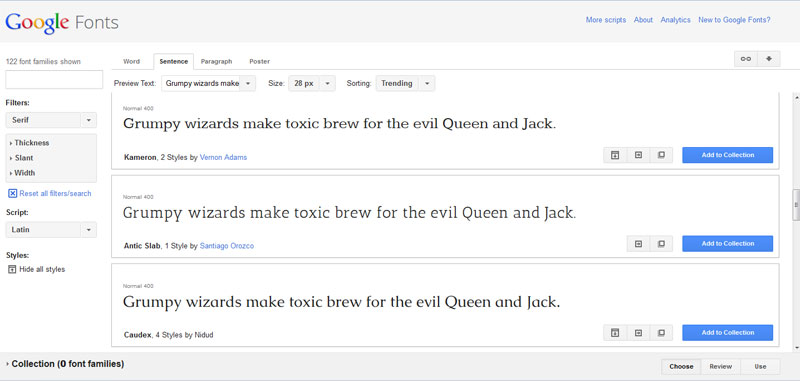Viewport: 800px width, 381px height.
Task: Open the Preview Text dropdown arrow
Action: (247, 84)
